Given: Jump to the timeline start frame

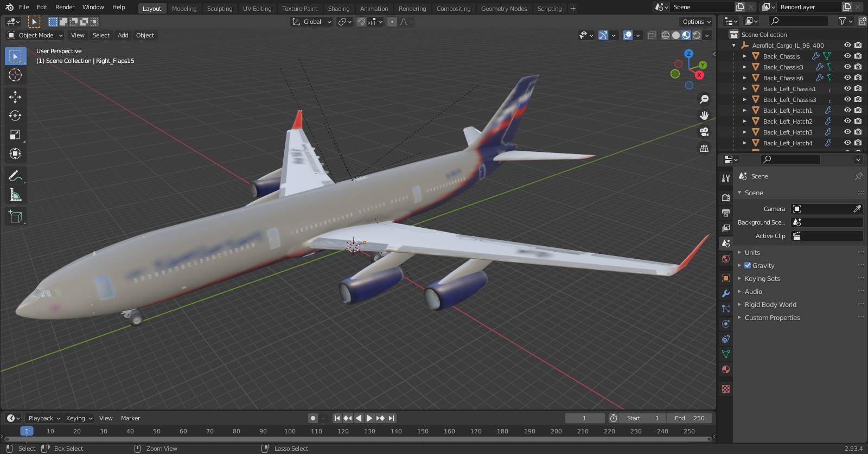Looking at the screenshot, I should [337, 418].
